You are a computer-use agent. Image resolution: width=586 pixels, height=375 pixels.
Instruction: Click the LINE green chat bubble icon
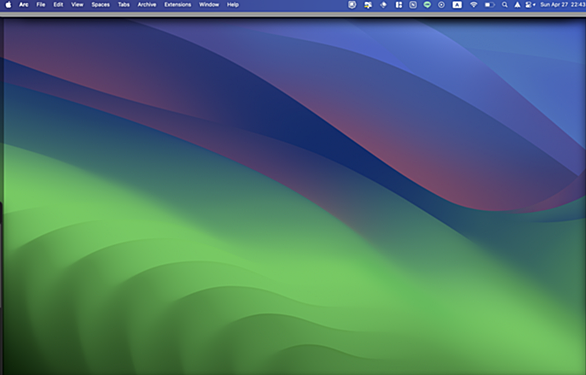click(x=427, y=5)
